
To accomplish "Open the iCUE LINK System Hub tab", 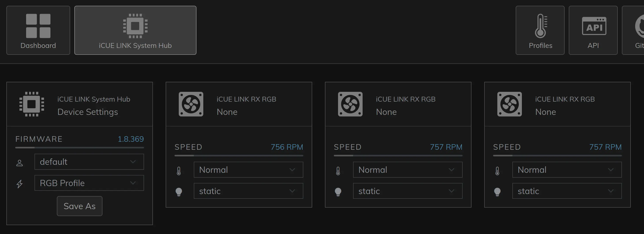I will coord(135,30).
